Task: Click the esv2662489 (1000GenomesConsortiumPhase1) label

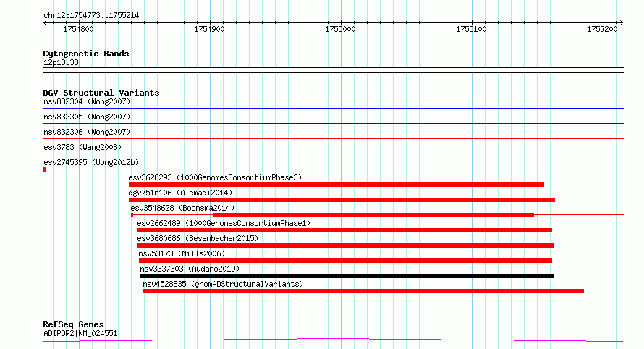Action: point(224,223)
